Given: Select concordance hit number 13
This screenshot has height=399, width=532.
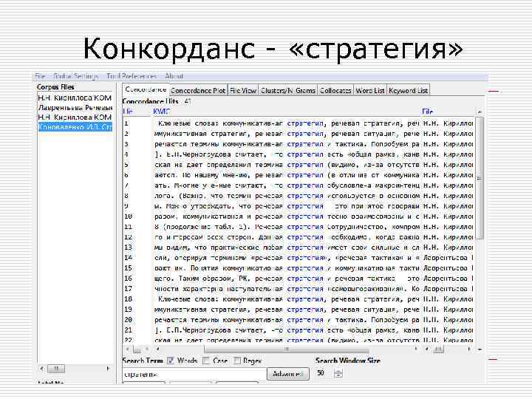Looking at the screenshot, I should coord(128,248).
